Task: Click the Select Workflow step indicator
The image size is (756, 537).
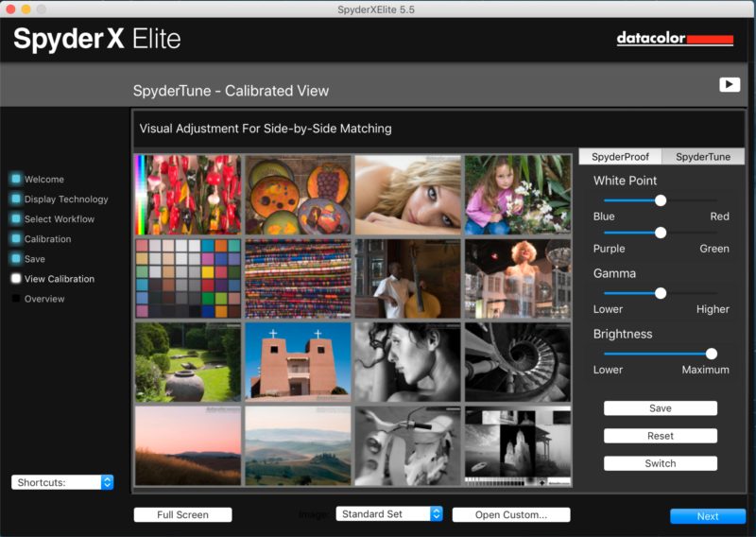Action: [x=16, y=218]
